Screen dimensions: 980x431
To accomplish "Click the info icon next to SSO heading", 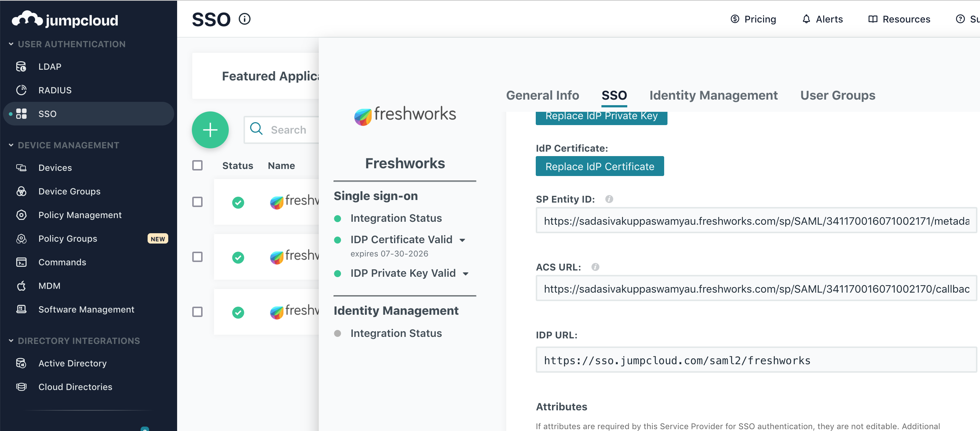I will click(245, 19).
